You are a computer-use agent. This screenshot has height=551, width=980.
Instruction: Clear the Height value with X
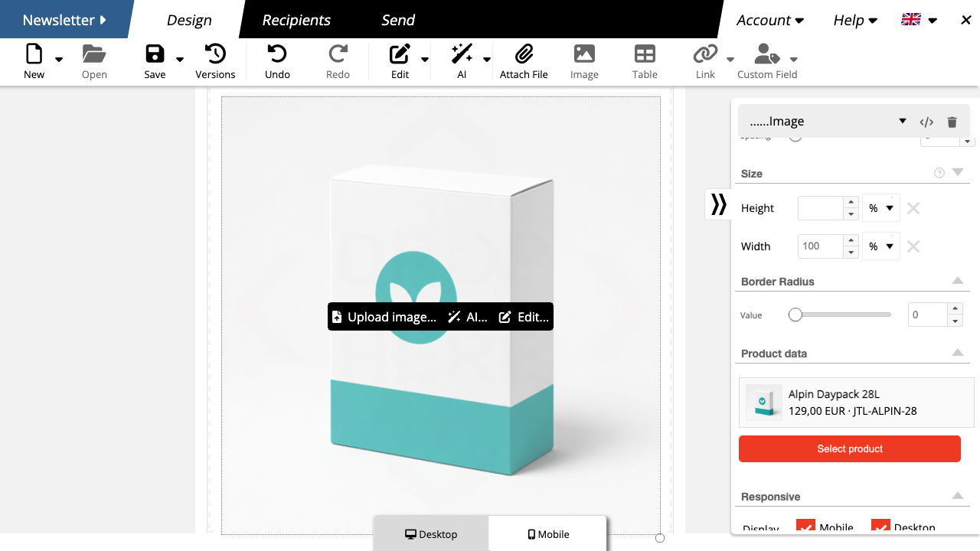[x=913, y=208]
